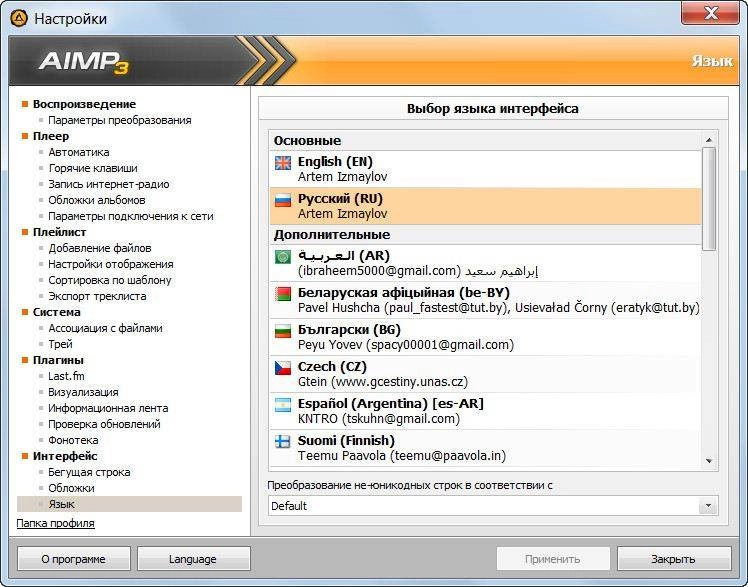This screenshot has width=748, height=587.
Task: Open Проверка обновлений settings
Action: click(x=104, y=424)
